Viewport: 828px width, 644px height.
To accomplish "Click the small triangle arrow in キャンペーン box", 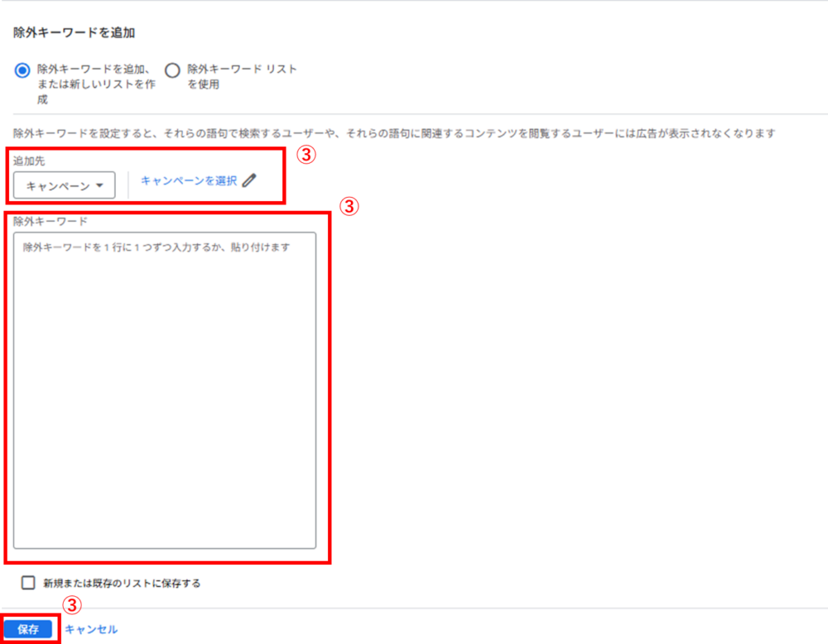I will click(x=99, y=185).
